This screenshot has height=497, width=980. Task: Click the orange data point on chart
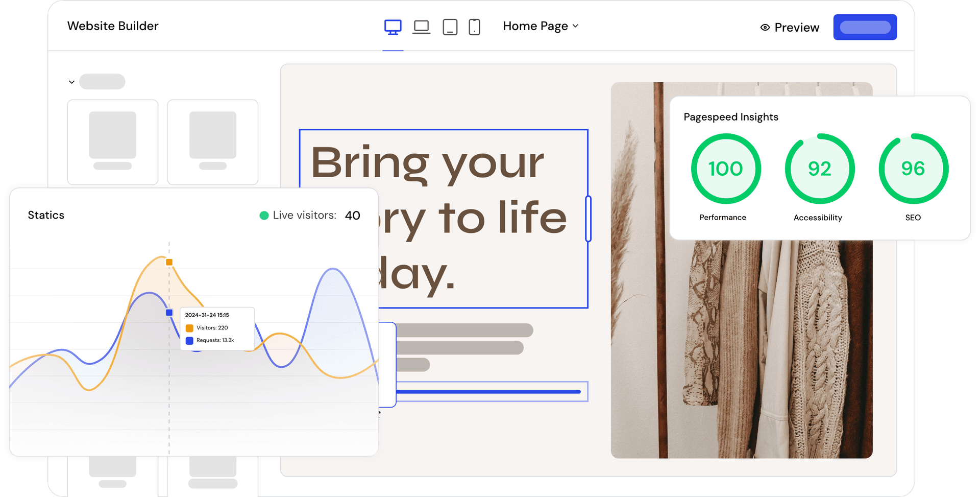(169, 262)
